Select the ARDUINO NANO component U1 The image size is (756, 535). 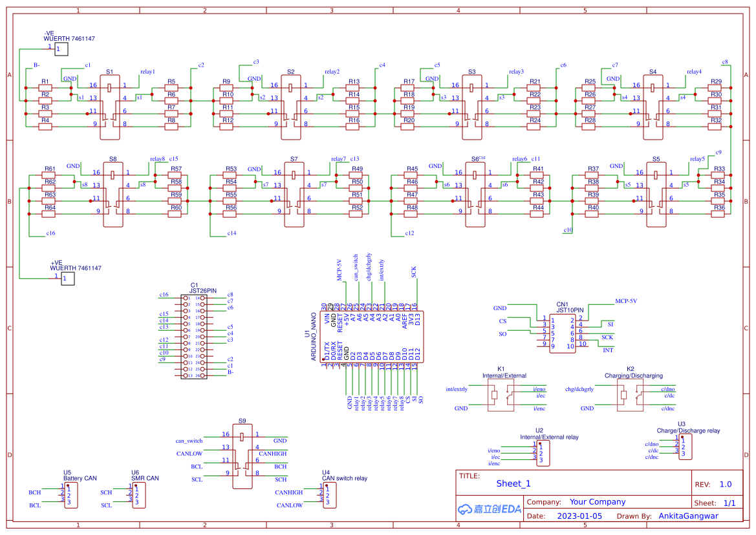point(372,336)
